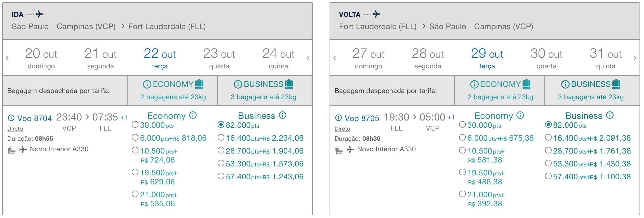The width and height of the screenshot is (644, 218).
Task: Show later return dates with right arrow
Action: [635, 58]
